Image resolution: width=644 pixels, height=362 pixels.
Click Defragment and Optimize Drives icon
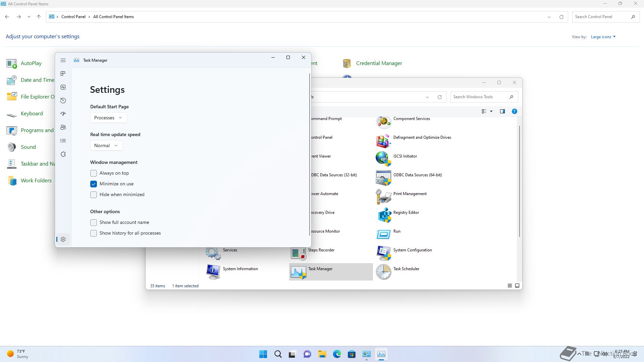pyautogui.click(x=383, y=141)
